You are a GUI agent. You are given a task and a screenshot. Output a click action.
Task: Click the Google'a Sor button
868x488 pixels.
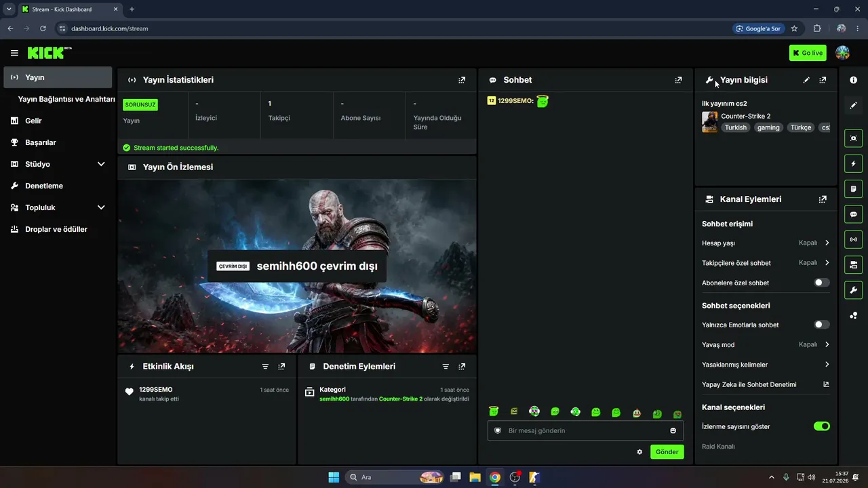tap(758, 28)
